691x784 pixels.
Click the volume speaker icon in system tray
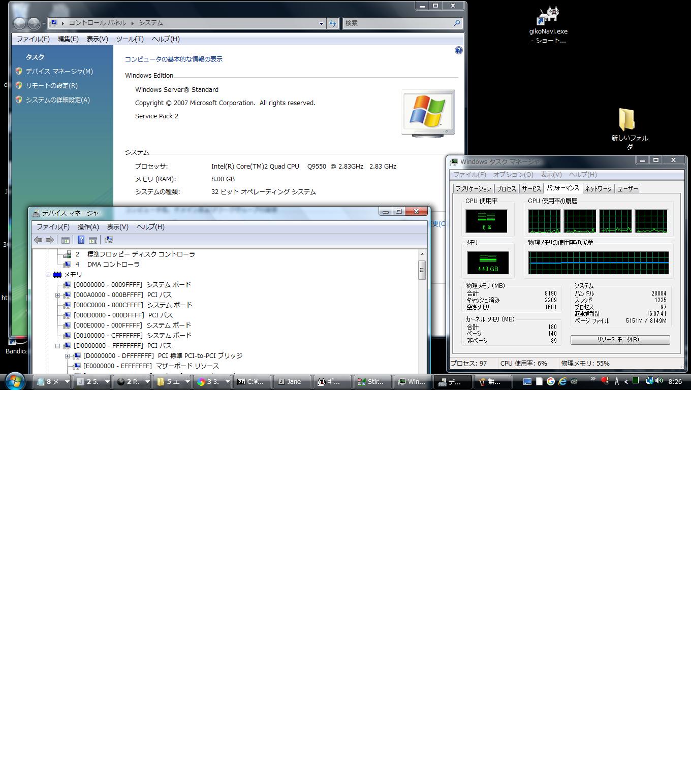(659, 381)
